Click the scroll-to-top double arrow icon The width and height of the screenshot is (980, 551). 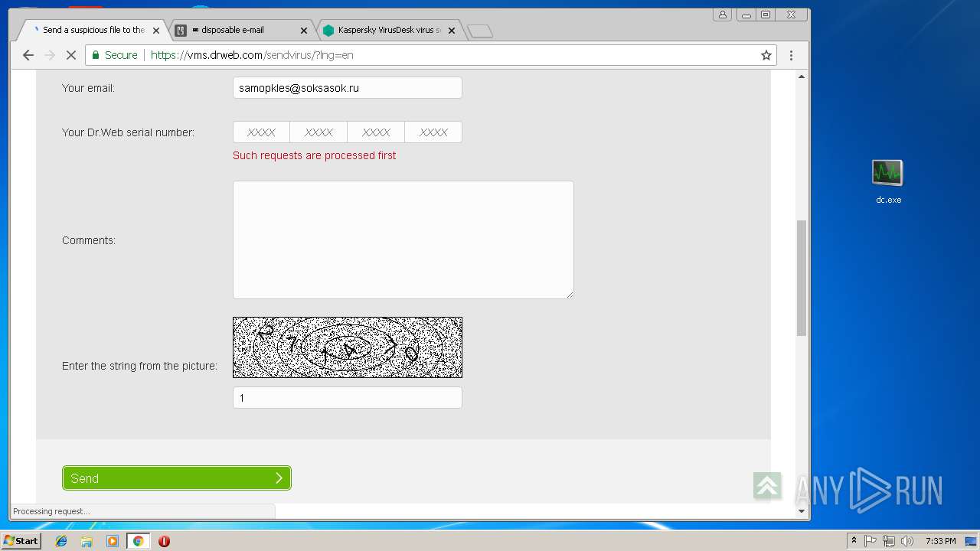point(766,486)
